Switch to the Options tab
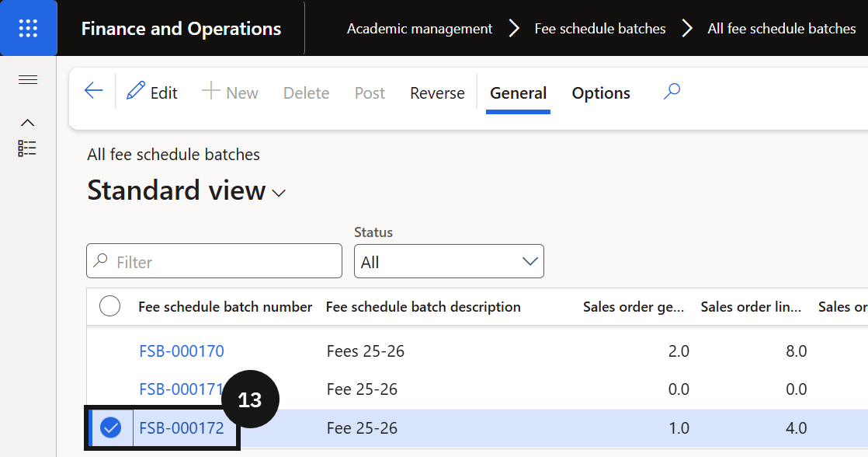The image size is (868, 457). point(601,93)
